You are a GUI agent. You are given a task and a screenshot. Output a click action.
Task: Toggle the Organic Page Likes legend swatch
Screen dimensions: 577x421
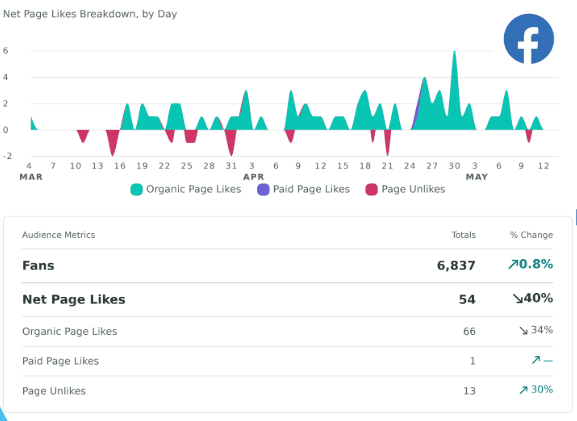pyautogui.click(x=137, y=190)
